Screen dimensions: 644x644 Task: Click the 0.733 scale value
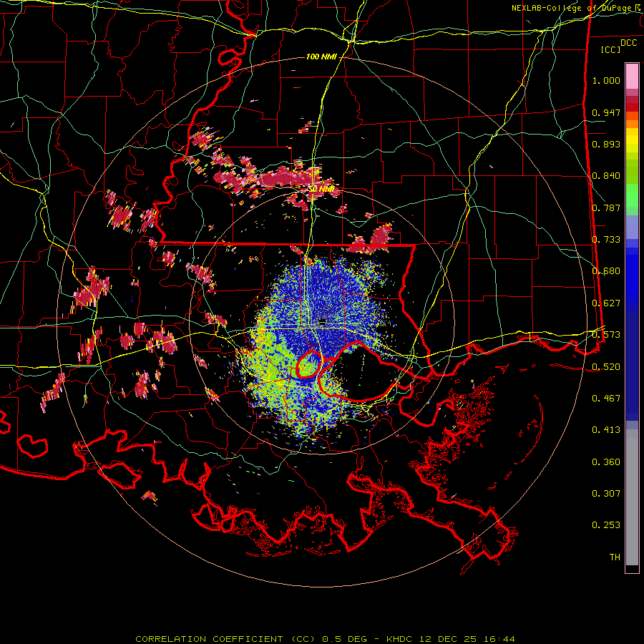tap(606, 240)
